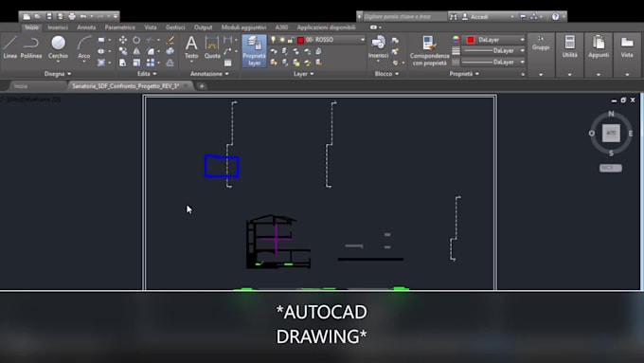Activate the Copy objects tool
This screenshot has height=363, width=644.
[122, 51]
